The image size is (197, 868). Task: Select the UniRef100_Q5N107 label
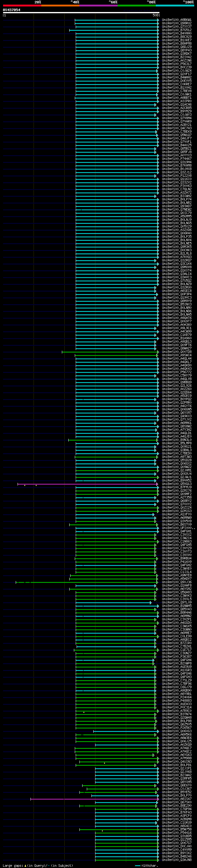176,135
